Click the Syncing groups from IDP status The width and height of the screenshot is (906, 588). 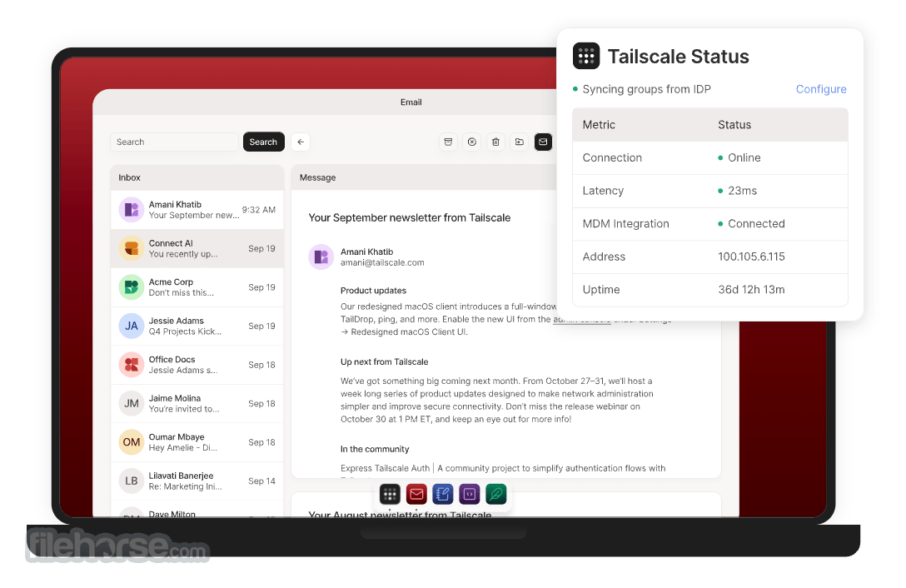[x=646, y=89]
